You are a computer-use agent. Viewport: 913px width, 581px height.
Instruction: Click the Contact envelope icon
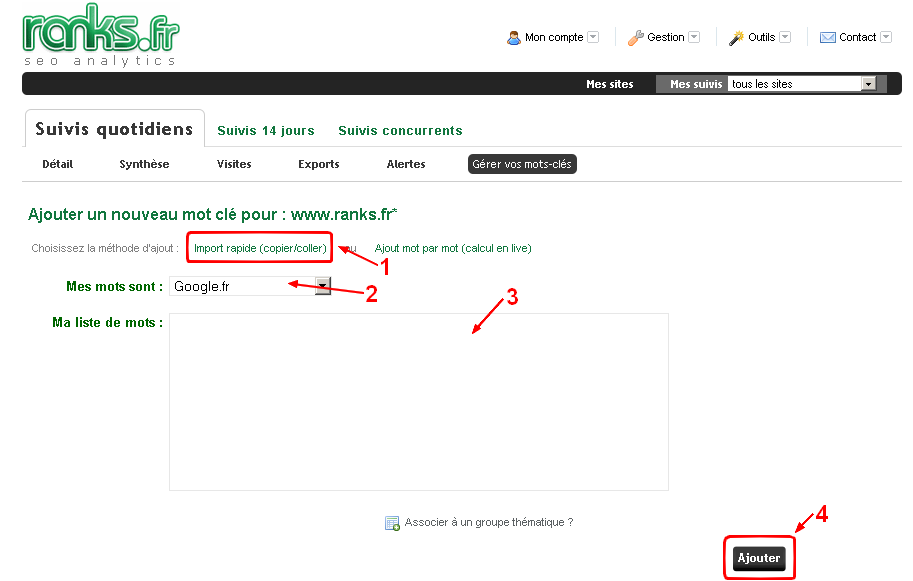(827, 38)
